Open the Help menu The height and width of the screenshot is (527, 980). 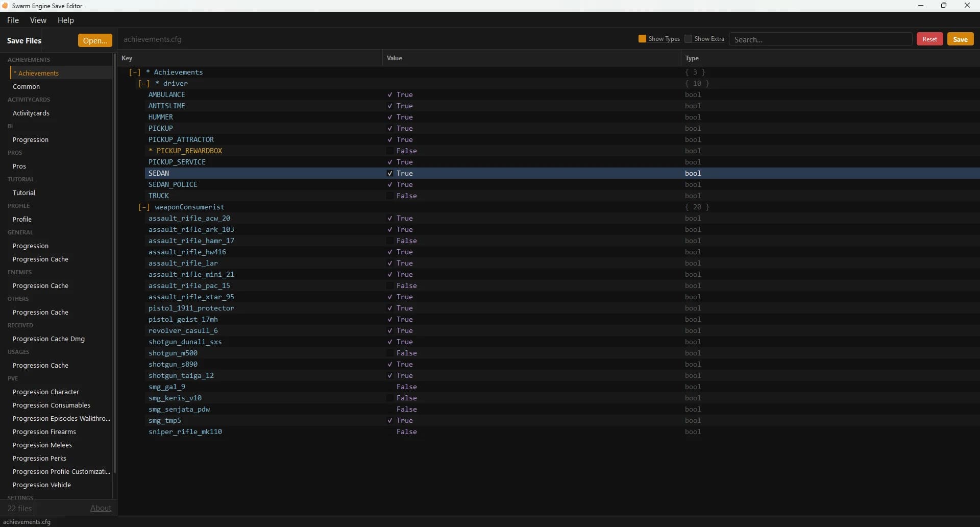[66, 20]
